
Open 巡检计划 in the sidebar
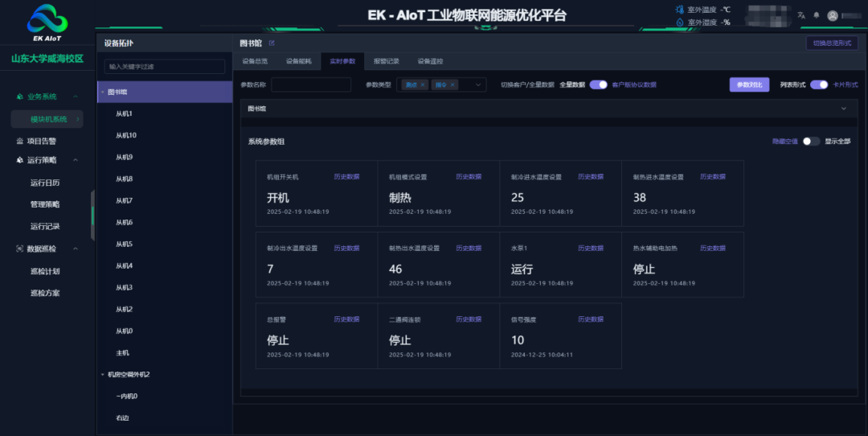point(45,271)
